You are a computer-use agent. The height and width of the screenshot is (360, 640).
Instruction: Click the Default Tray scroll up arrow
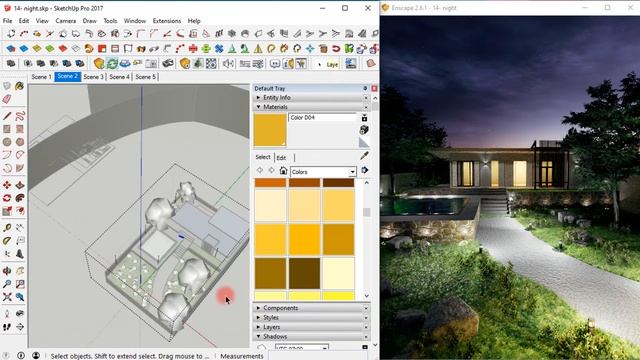point(375,98)
